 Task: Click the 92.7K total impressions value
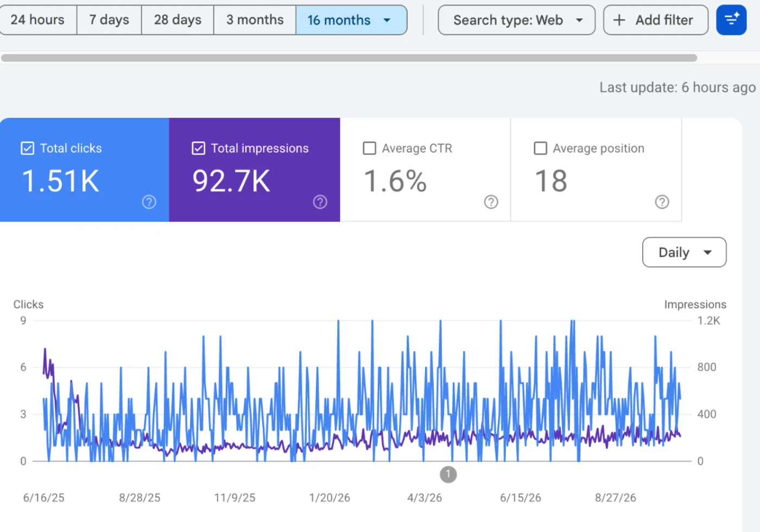click(x=231, y=181)
